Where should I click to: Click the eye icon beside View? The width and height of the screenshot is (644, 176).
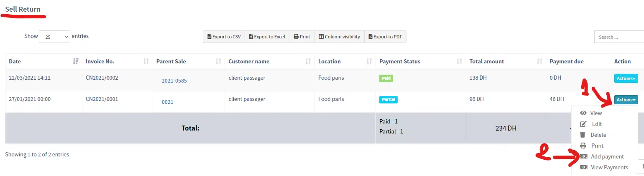[x=583, y=113]
